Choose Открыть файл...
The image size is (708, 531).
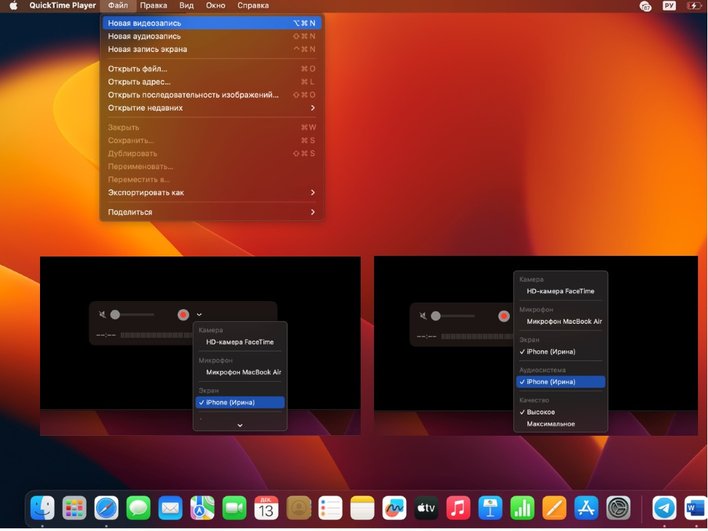[211, 69]
